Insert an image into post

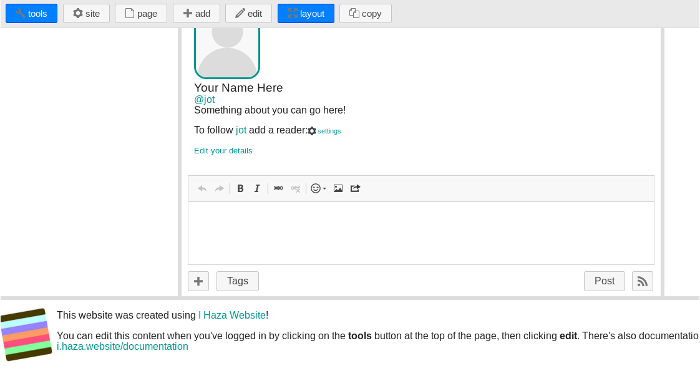point(338,188)
